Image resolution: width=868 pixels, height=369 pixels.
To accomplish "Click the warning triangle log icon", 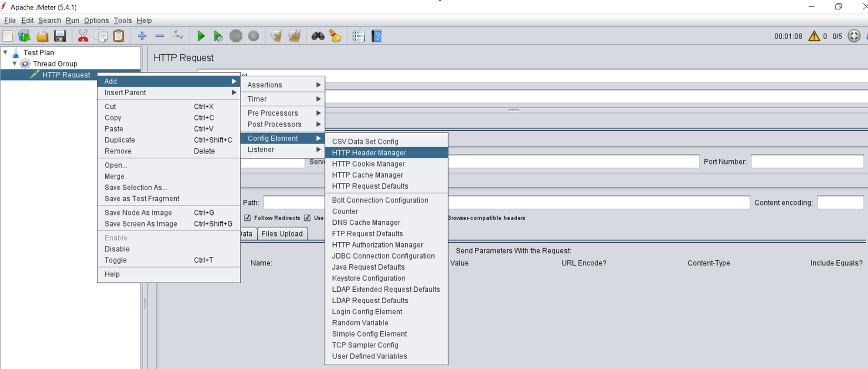I will pos(814,36).
